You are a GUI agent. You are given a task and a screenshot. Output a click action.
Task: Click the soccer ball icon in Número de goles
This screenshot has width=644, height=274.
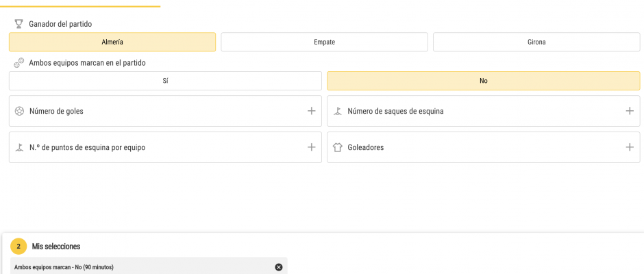(19, 111)
